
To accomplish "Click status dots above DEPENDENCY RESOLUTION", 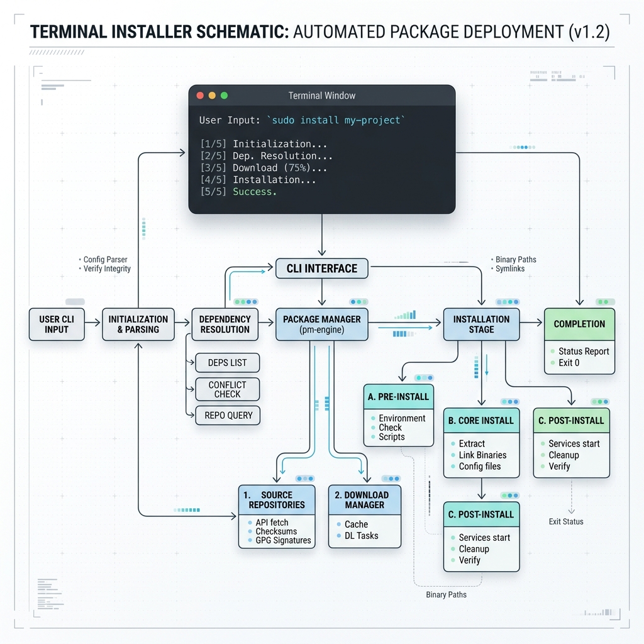I will pyautogui.click(x=246, y=302).
